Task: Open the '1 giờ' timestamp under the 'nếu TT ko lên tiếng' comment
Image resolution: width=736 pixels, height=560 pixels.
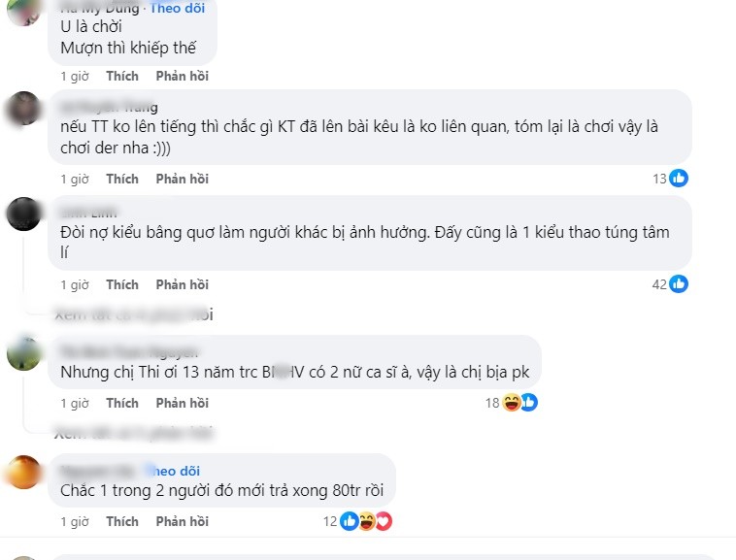Action: [75, 179]
